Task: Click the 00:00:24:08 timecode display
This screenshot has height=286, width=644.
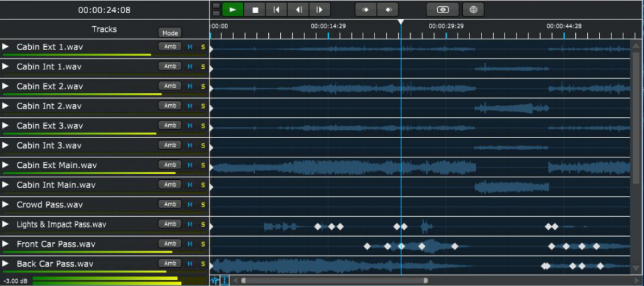Action: point(104,10)
